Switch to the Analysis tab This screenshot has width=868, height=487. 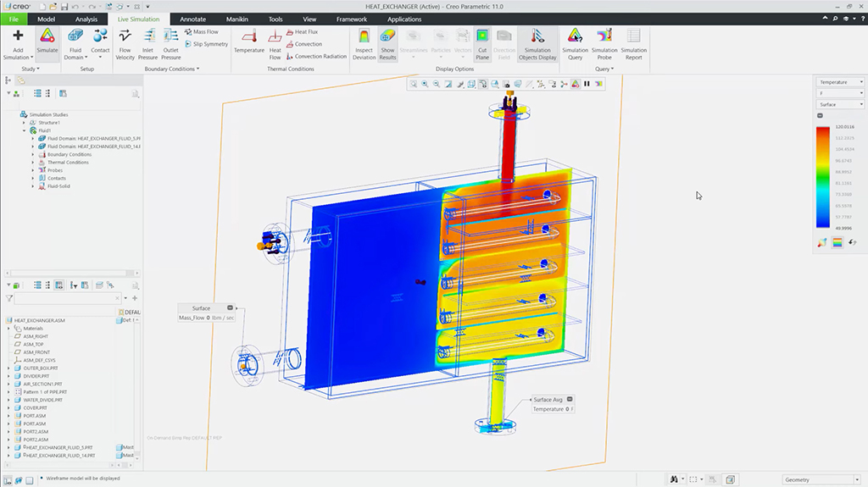[x=86, y=19]
